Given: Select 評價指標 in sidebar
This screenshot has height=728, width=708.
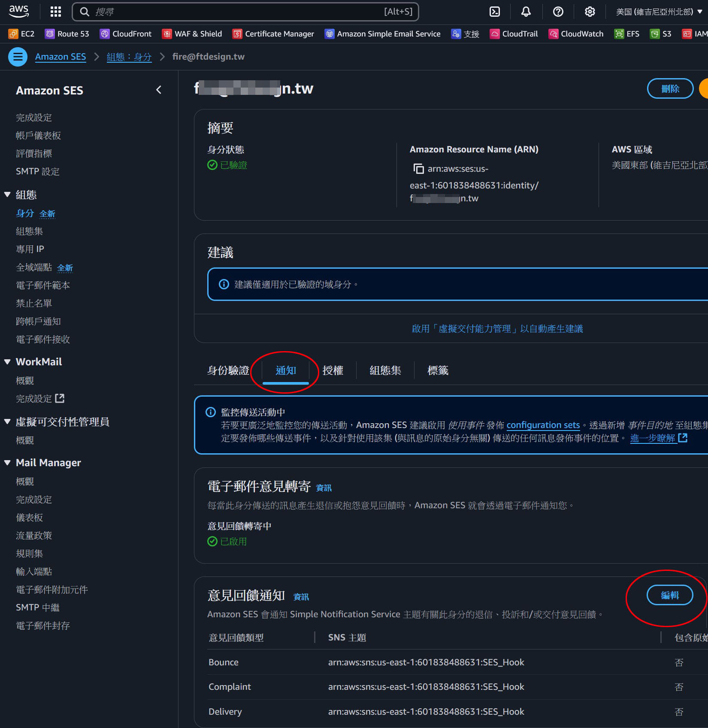Looking at the screenshot, I should [34, 154].
